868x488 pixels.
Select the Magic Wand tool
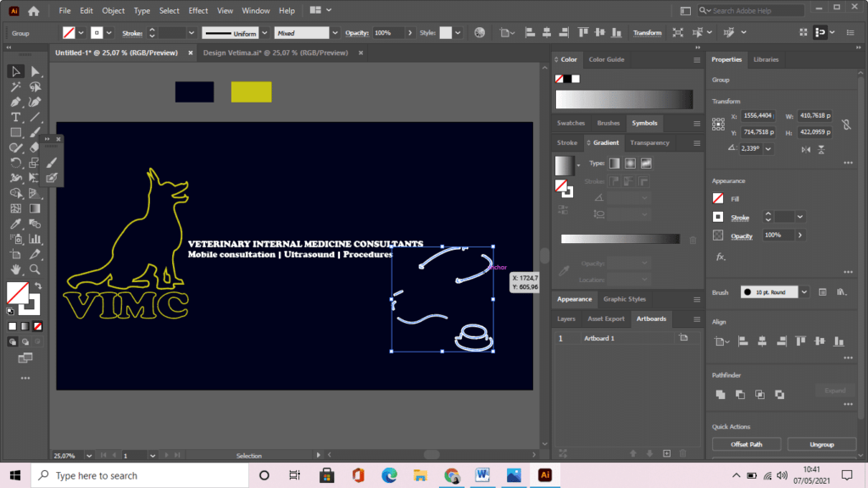pos(15,87)
